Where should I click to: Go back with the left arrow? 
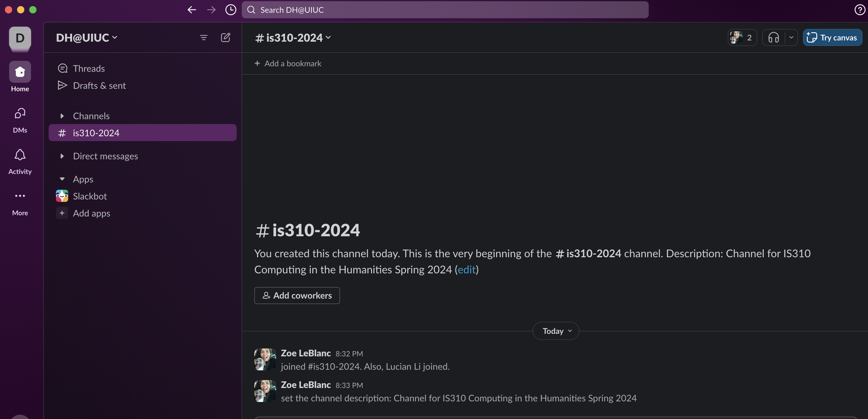point(192,10)
